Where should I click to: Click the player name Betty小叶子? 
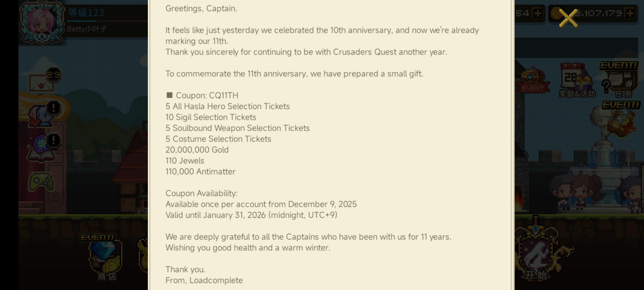point(87,29)
